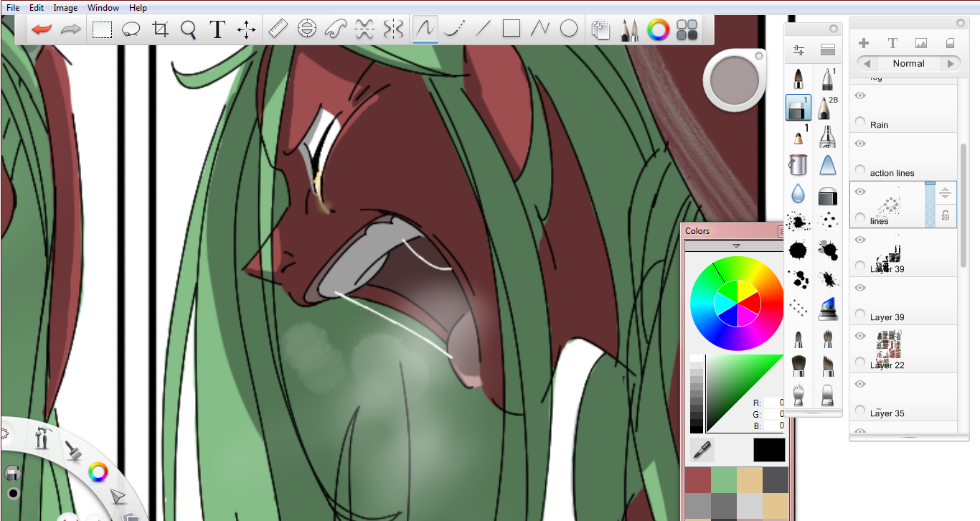Image resolution: width=980 pixels, height=521 pixels.
Task: Select the Lasso selection tool
Action: click(x=131, y=29)
